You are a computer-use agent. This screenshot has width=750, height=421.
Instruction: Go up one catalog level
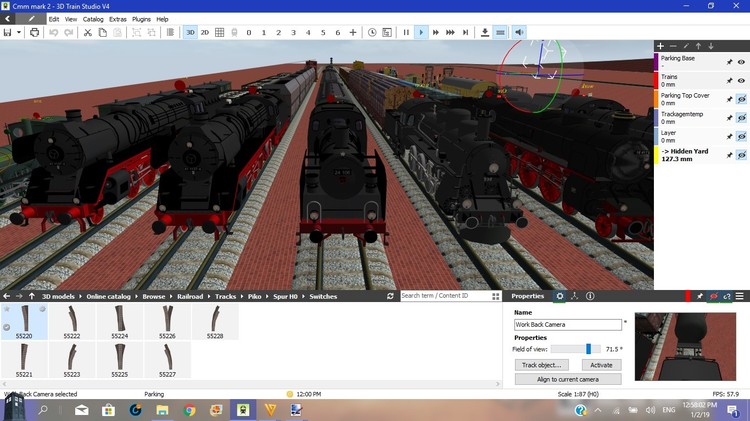point(32,297)
